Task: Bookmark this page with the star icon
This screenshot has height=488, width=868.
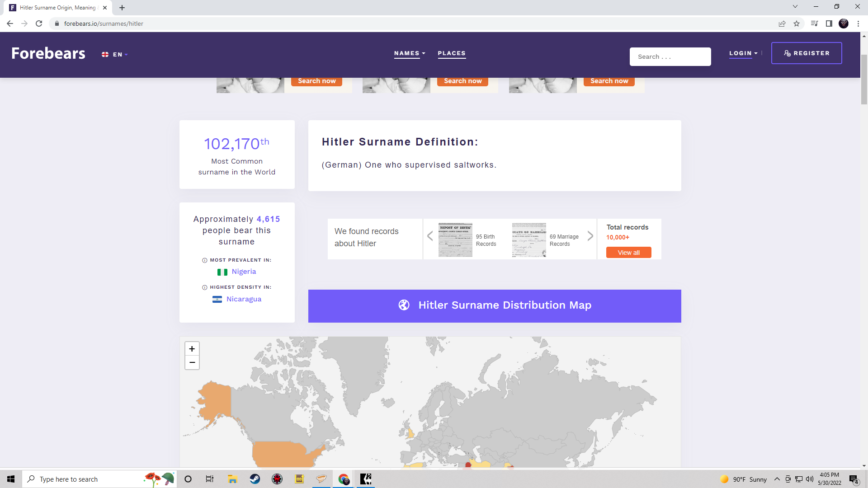Action: [797, 23]
